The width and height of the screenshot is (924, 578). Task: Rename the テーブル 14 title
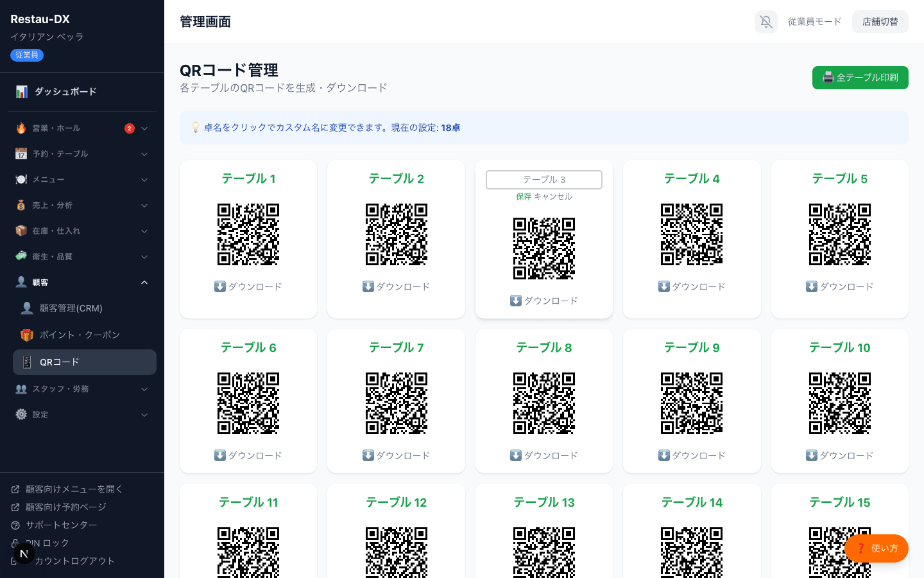click(x=692, y=502)
